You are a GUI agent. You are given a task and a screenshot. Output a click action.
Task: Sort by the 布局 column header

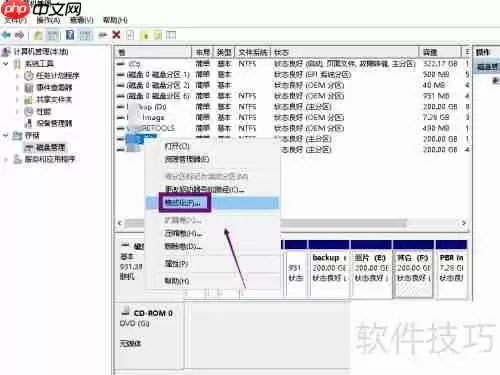tap(202, 52)
